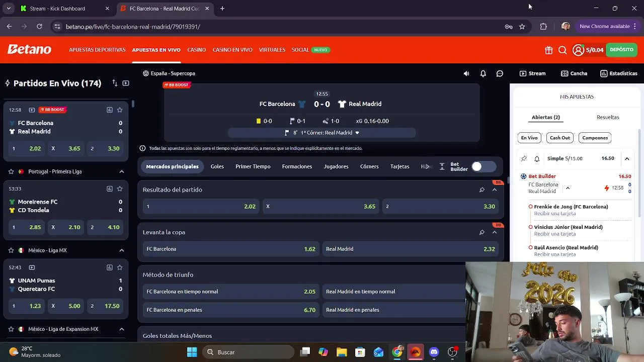
Task: Switch to Jugadores tab
Action: [x=336, y=166]
